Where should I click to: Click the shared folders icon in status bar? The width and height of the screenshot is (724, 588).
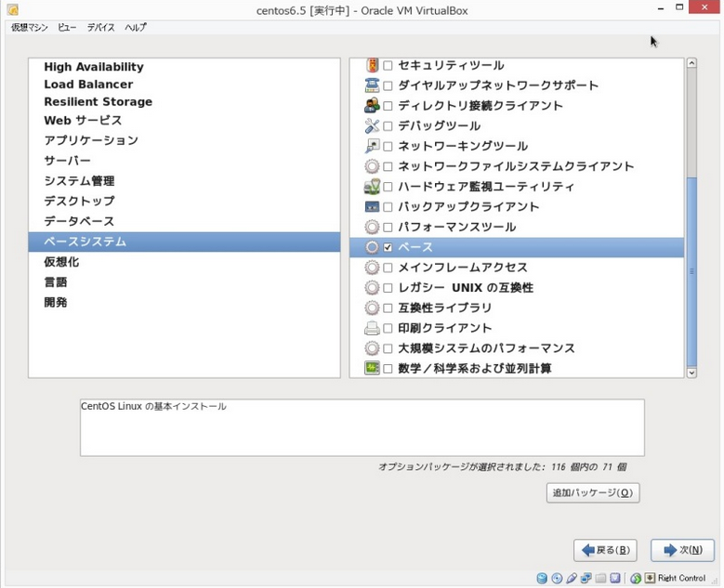click(600, 578)
